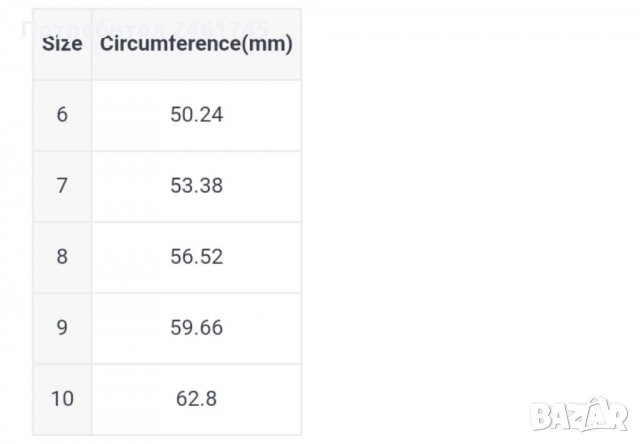The height and width of the screenshot is (444, 640).
Task: Click the Size column header
Action: pyautogui.click(x=62, y=44)
